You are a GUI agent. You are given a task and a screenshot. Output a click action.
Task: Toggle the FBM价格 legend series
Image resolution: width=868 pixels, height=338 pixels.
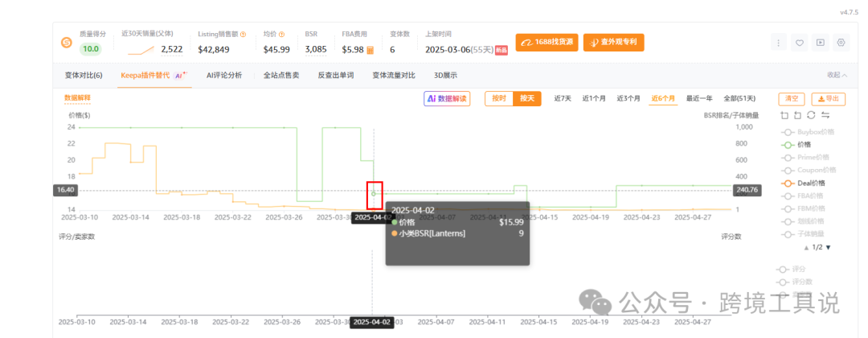point(802,208)
